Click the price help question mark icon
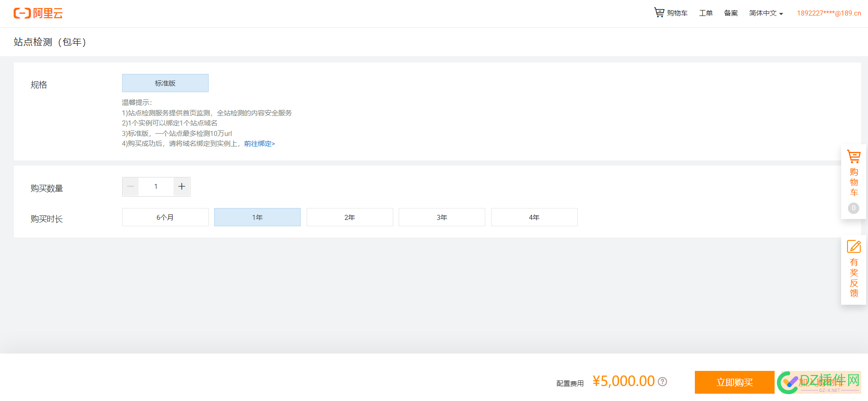The height and width of the screenshot is (401, 868). point(663,381)
